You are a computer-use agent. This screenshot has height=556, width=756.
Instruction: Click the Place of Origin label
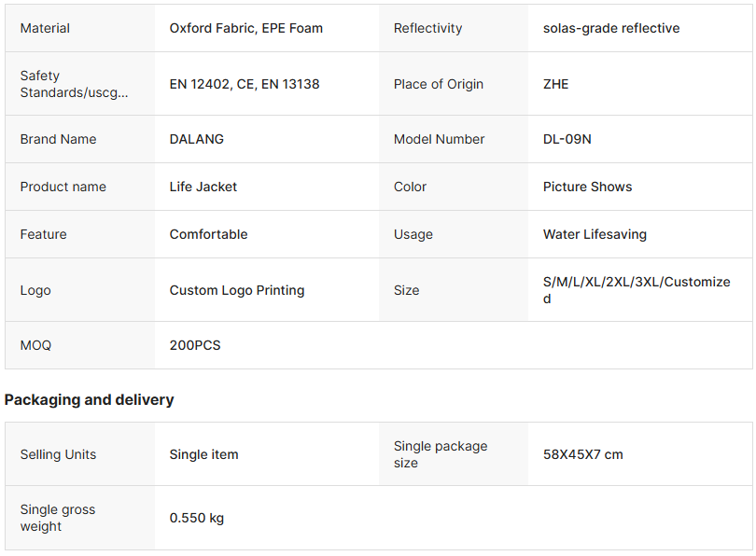click(x=438, y=84)
